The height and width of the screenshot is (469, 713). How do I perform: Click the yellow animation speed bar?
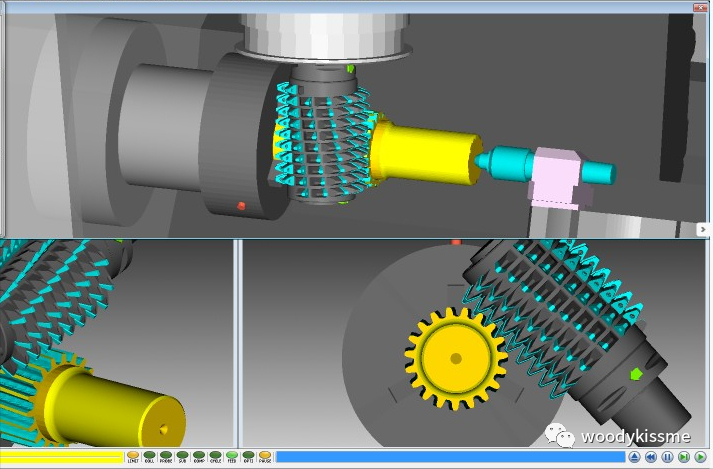pos(62,457)
